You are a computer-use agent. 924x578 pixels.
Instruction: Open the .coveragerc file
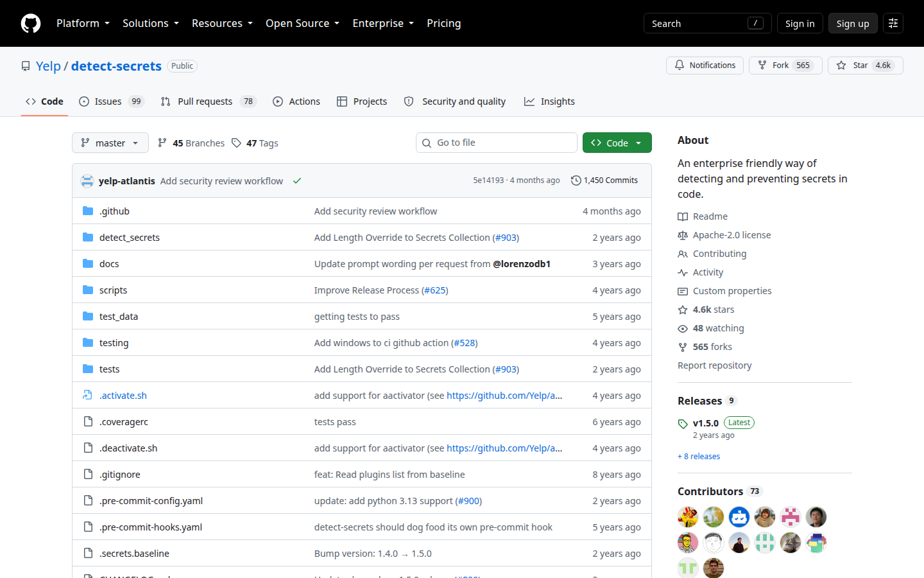pos(124,422)
